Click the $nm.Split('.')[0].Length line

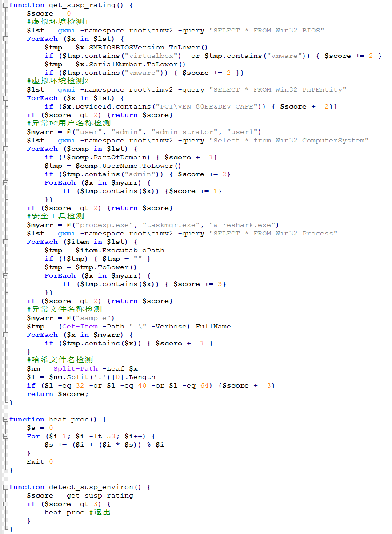[91, 377]
